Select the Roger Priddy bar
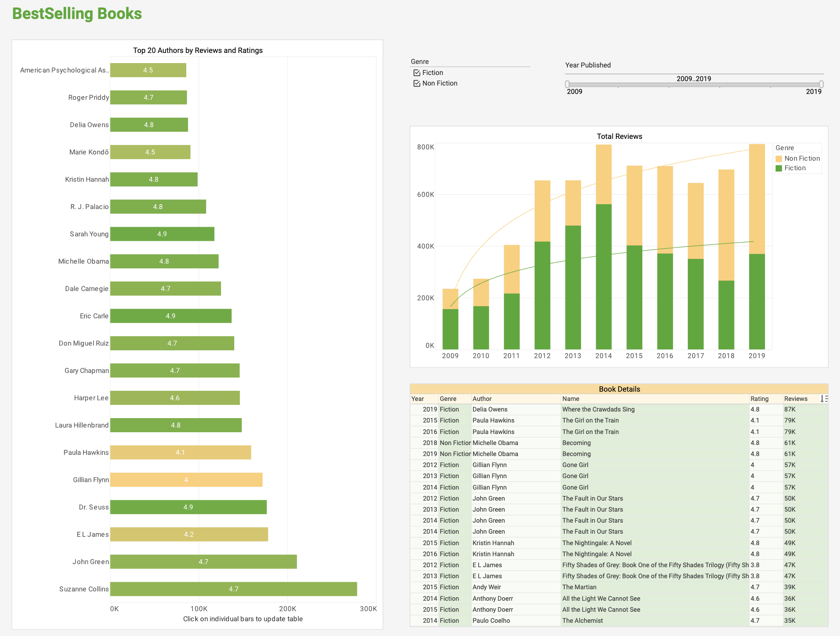Viewport: 840px width, 636px height. [x=148, y=97]
